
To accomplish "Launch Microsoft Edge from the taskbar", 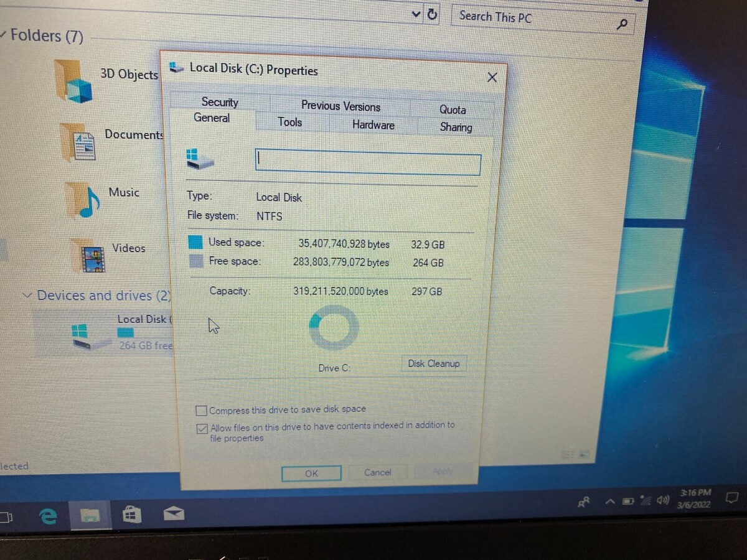I will coord(48,515).
